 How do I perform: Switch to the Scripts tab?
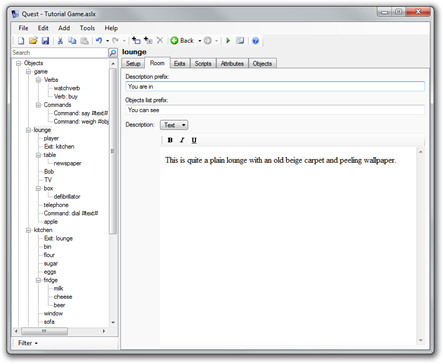(x=203, y=63)
